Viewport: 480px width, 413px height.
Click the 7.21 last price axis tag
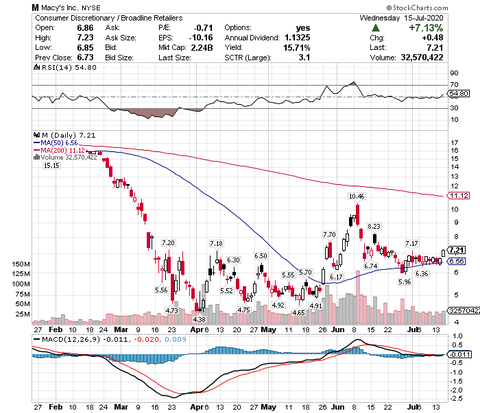click(457, 250)
